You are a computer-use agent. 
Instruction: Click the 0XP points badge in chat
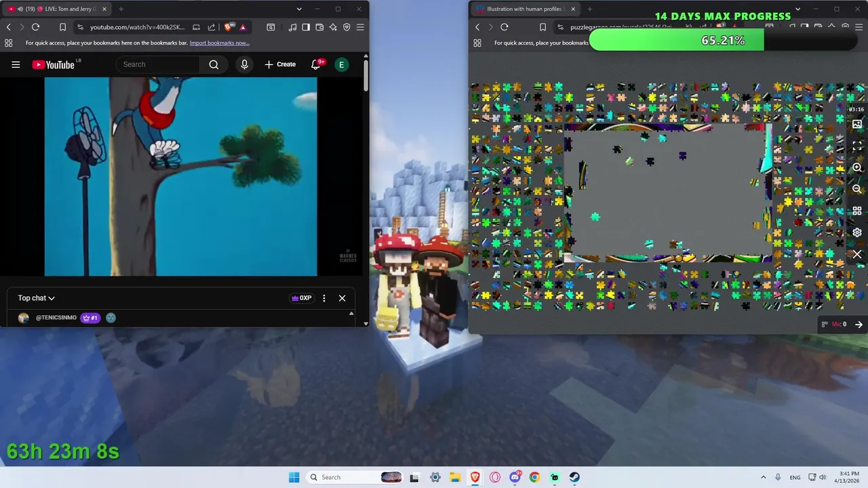pos(302,298)
